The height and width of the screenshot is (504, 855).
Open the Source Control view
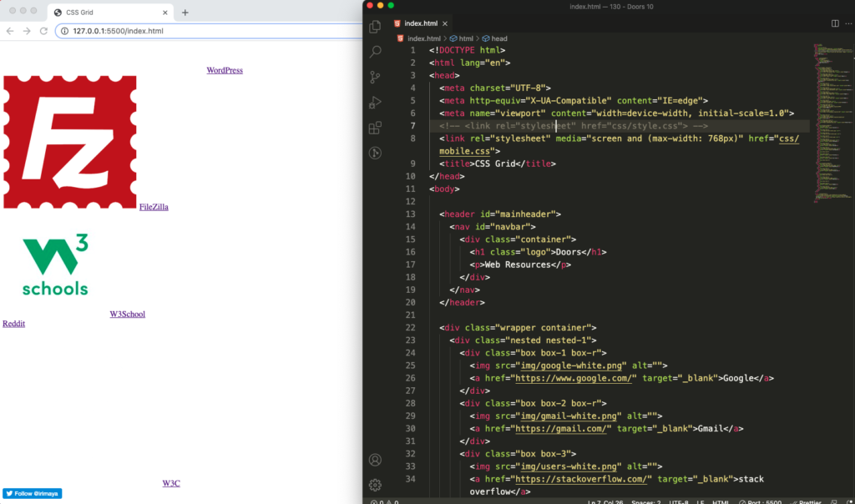pyautogui.click(x=375, y=77)
